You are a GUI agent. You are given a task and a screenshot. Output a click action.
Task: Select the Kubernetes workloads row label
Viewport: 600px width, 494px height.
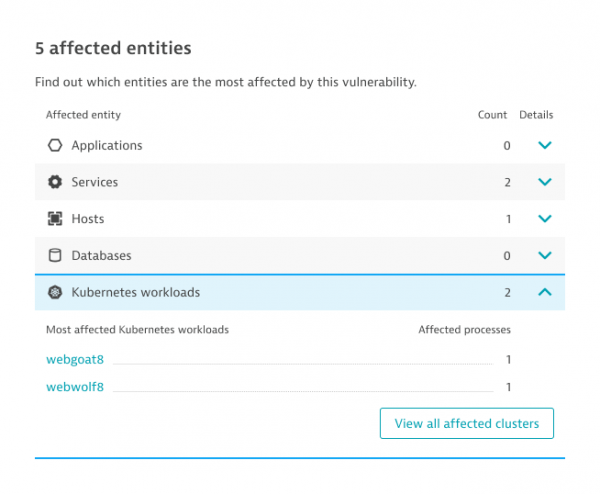pos(135,293)
